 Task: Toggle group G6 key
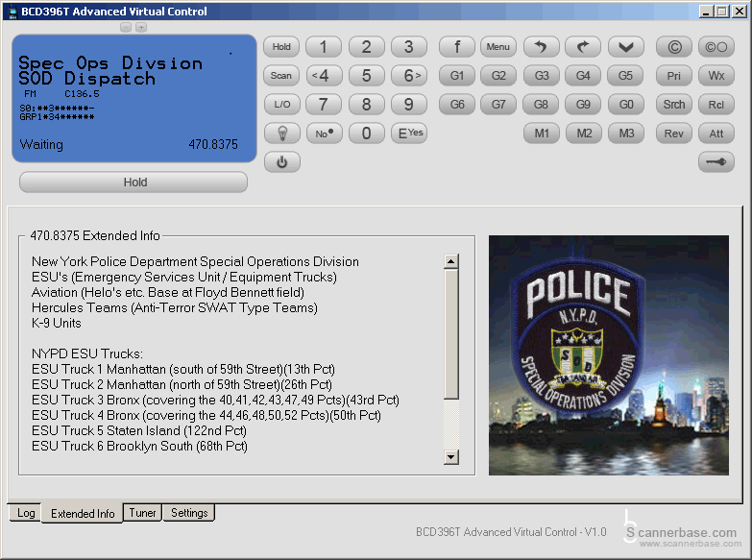click(456, 104)
